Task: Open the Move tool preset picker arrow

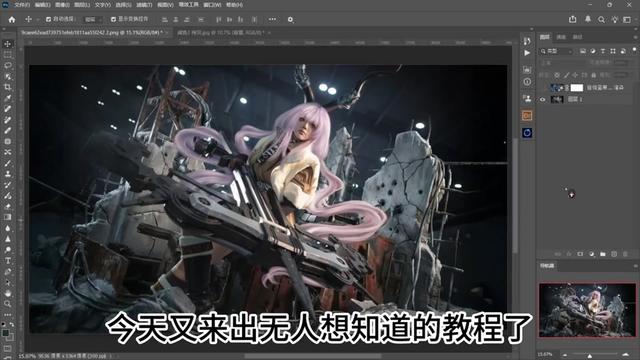Action: click(x=37, y=19)
